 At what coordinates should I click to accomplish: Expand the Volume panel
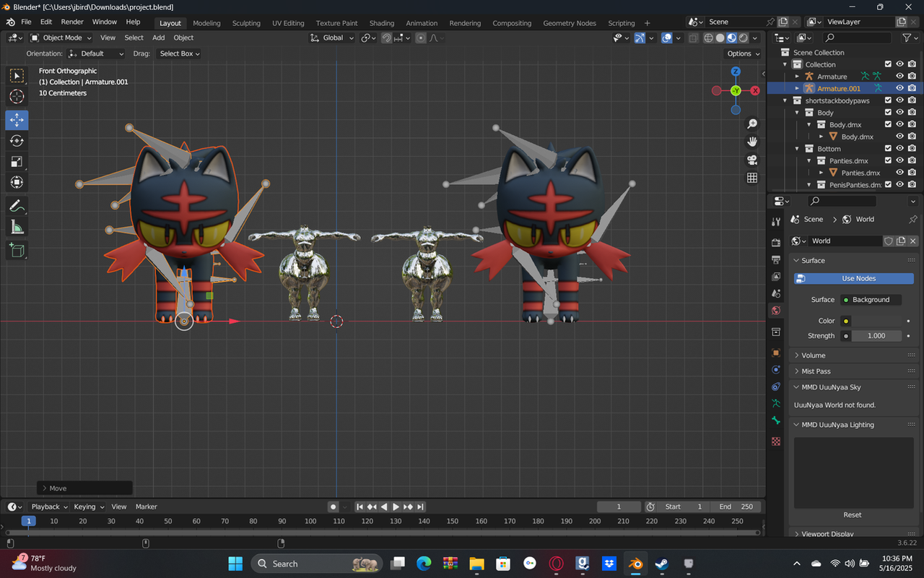(x=813, y=355)
